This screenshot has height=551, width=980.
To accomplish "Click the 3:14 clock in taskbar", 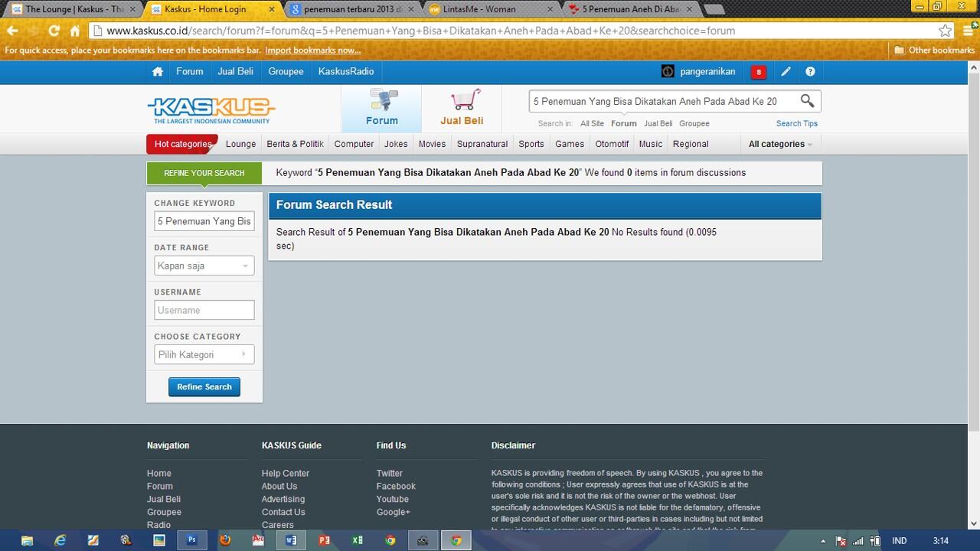I will (941, 541).
